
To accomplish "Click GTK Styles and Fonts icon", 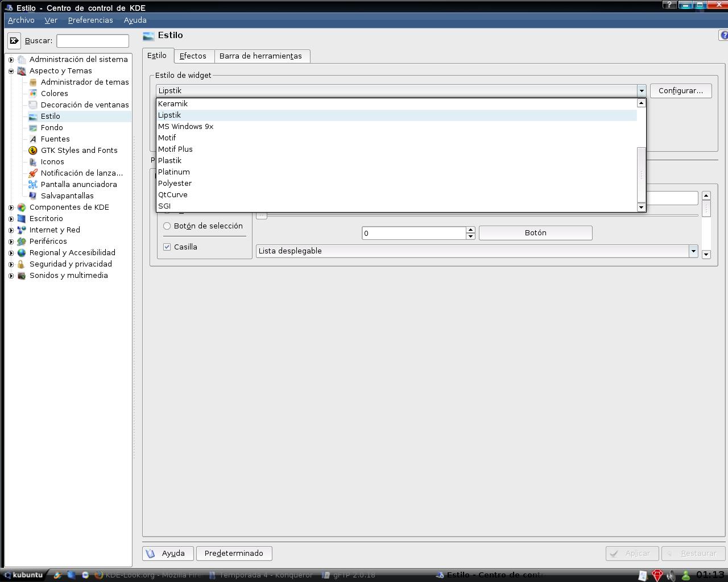I will [x=33, y=151].
